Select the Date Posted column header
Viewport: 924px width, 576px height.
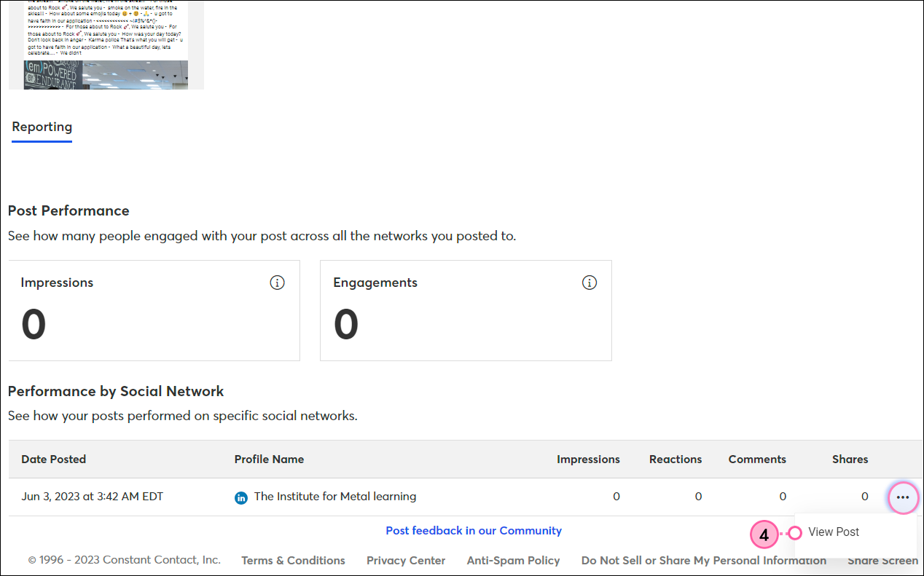[x=54, y=459]
